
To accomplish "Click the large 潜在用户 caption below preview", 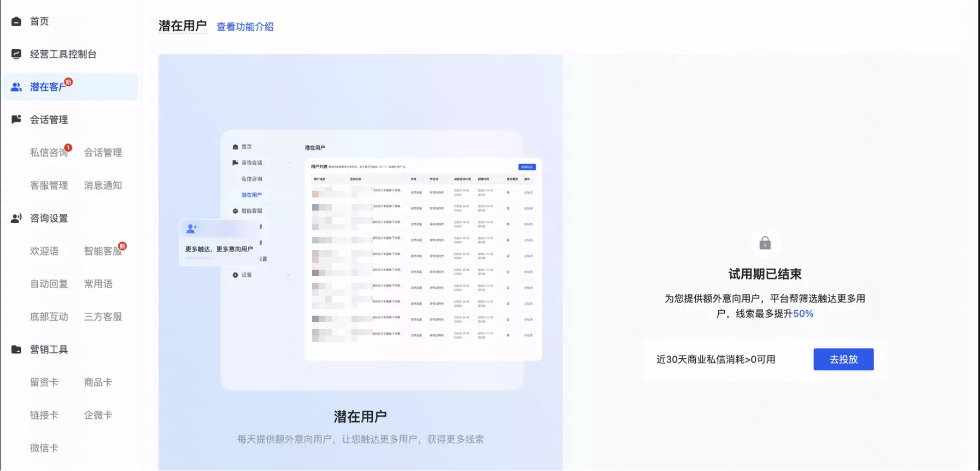I will pos(360,417).
